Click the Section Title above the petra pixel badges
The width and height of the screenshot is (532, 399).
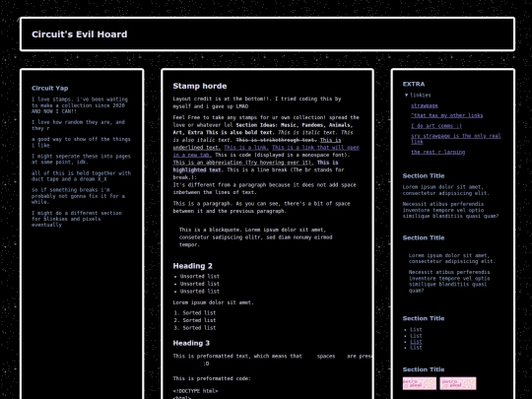tap(424, 369)
